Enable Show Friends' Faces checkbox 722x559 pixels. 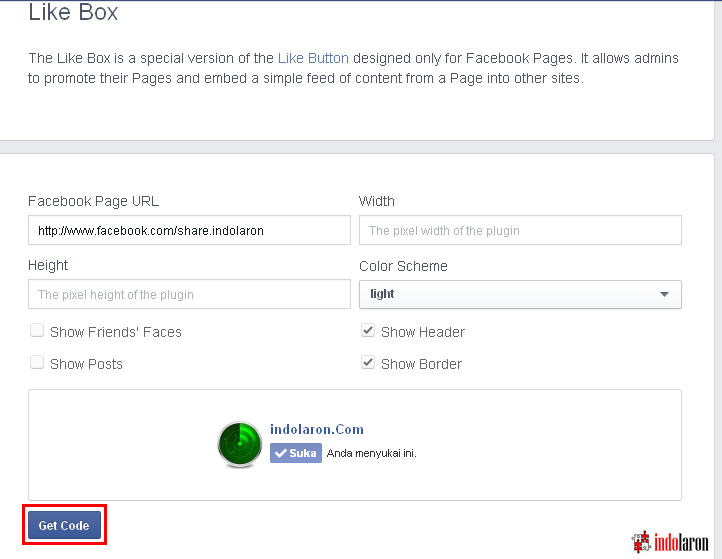[37, 331]
